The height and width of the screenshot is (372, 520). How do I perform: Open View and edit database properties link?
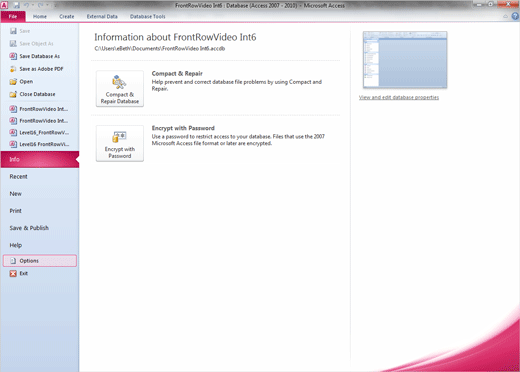pyautogui.click(x=399, y=97)
